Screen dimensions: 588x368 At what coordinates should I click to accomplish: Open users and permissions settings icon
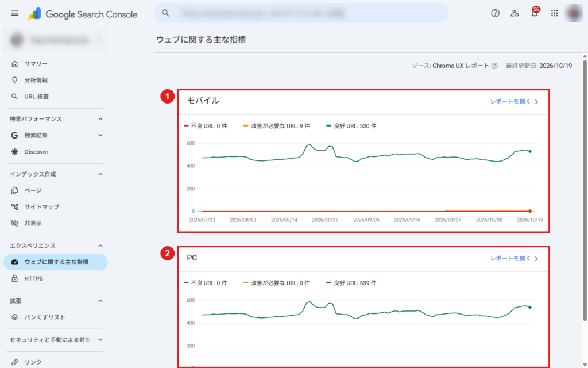(514, 13)
